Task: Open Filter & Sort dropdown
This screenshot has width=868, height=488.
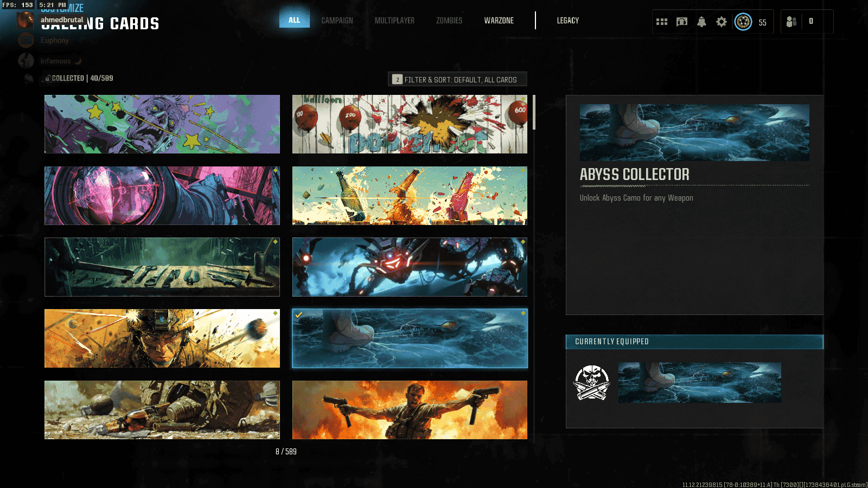Action: tap(457, 80)
